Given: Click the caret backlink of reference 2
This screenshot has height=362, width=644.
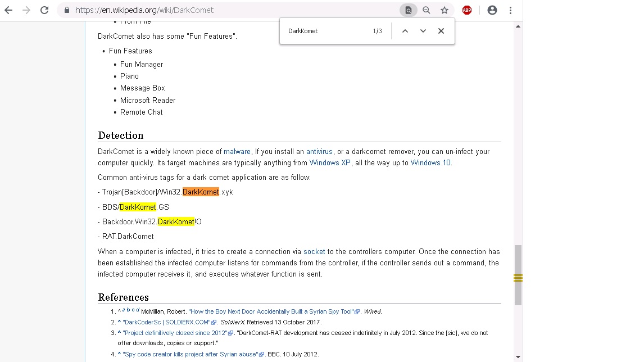Looking at the screenshot, I should click(120, 322).
